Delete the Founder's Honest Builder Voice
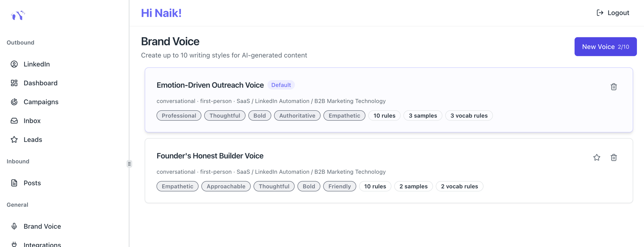Screen dimensions: 644x247 (613, 158)
